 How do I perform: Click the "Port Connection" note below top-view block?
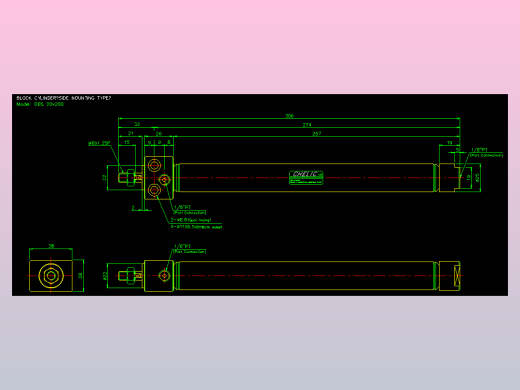190,212
